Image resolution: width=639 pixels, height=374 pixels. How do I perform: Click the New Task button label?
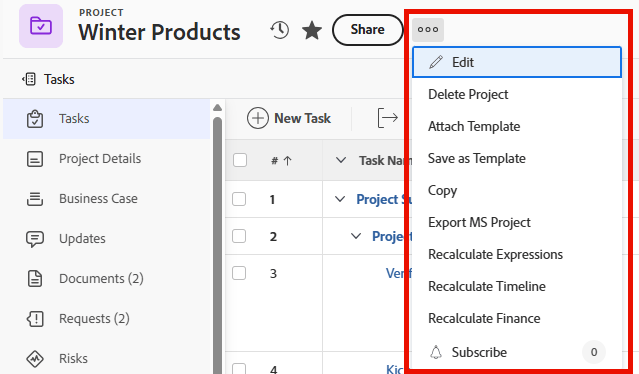[x=302, y=118]
